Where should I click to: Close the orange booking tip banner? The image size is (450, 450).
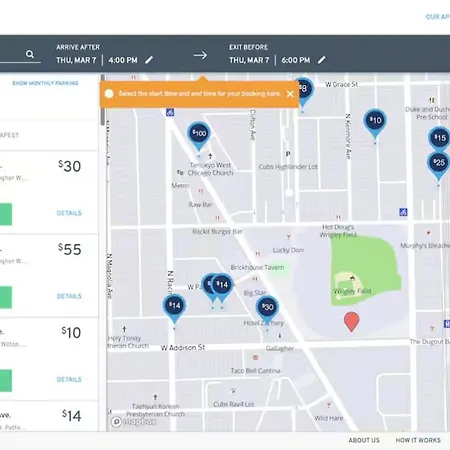point(290,94)
